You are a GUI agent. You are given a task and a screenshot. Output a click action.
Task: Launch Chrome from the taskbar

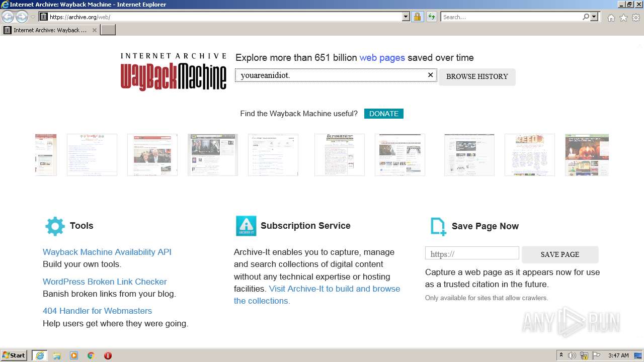[91, 355]
